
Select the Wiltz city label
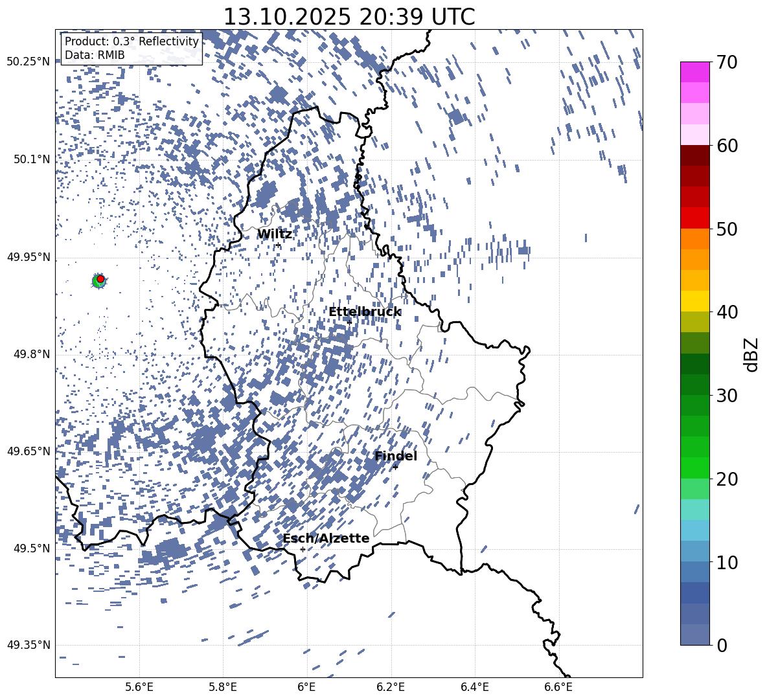(x=275, y=234)
